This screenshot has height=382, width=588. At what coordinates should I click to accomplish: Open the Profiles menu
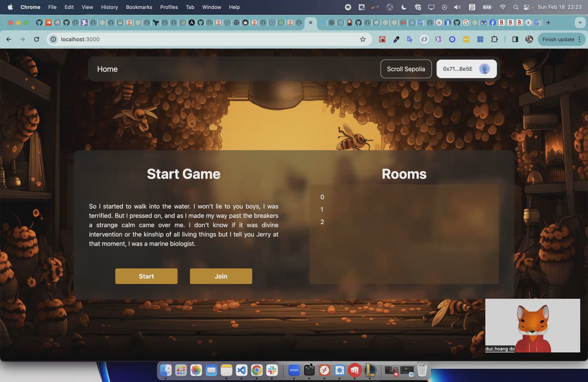(x=169, y=7)
